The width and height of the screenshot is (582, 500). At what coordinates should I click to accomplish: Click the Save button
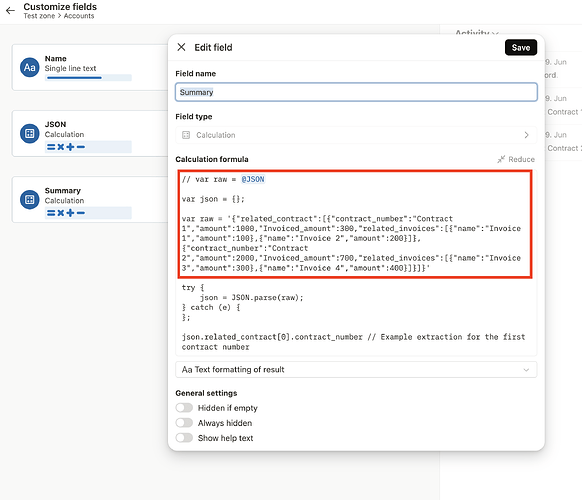(521, 48)
